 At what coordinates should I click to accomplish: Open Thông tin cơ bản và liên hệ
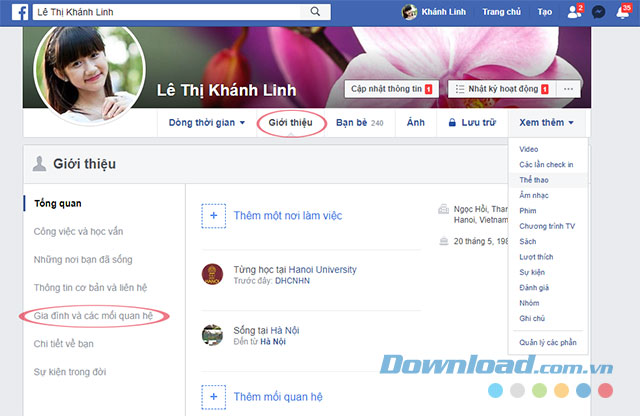coord(90,288)
